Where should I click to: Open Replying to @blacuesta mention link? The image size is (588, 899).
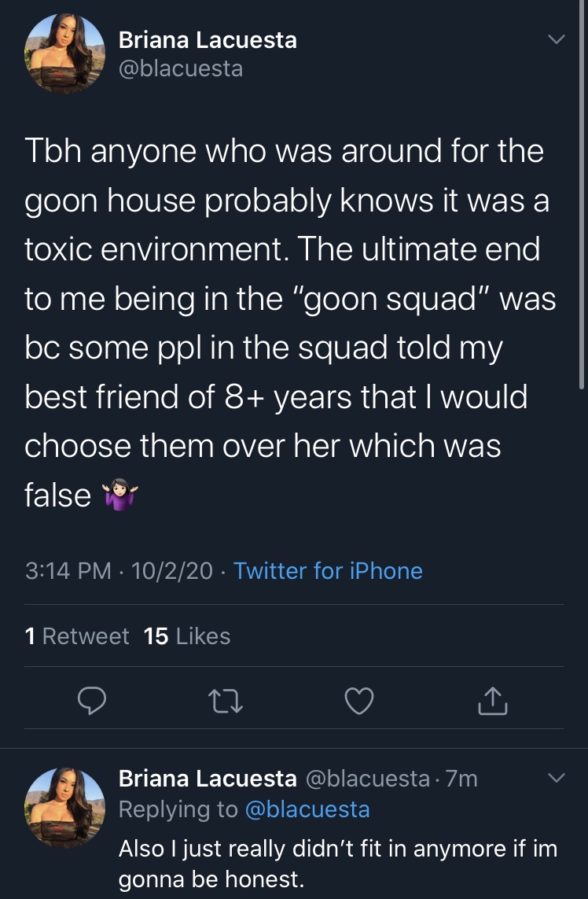coord(307,809)
